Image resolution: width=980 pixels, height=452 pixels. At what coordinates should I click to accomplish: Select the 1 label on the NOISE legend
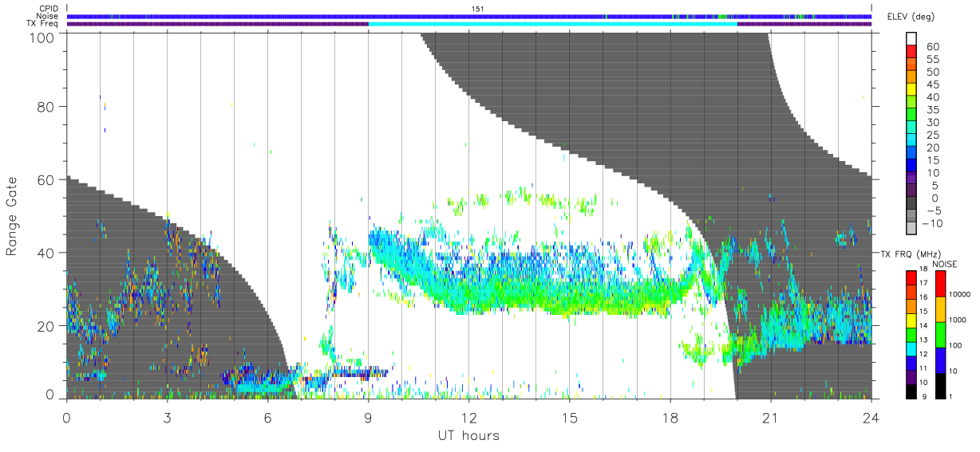coord(952,397)
